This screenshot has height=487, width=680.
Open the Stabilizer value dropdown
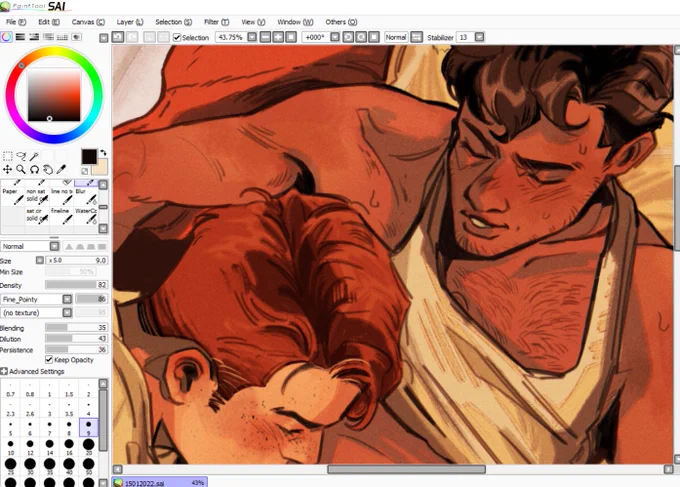point(479,37)
